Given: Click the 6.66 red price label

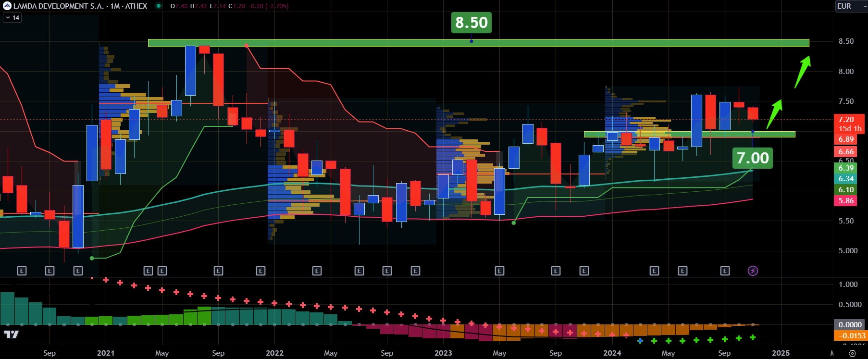Looking at the screenshot, I should tap(846, 151).
